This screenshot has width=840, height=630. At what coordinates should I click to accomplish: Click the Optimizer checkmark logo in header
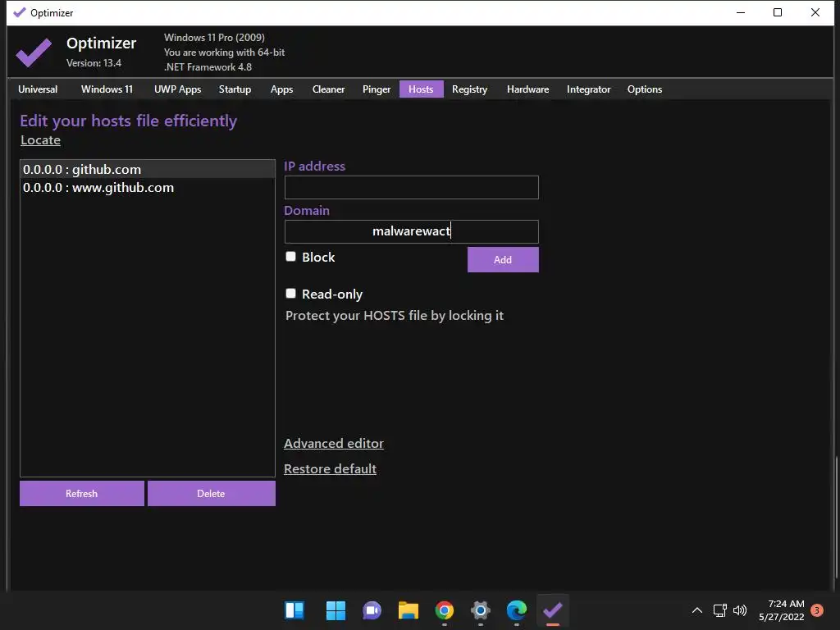coord(34,52)
